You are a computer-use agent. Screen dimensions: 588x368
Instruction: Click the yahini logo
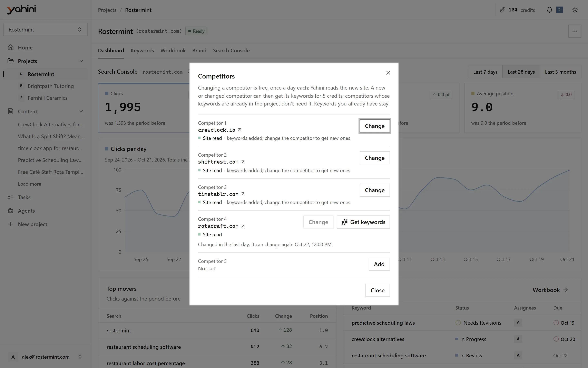(21, 10)
